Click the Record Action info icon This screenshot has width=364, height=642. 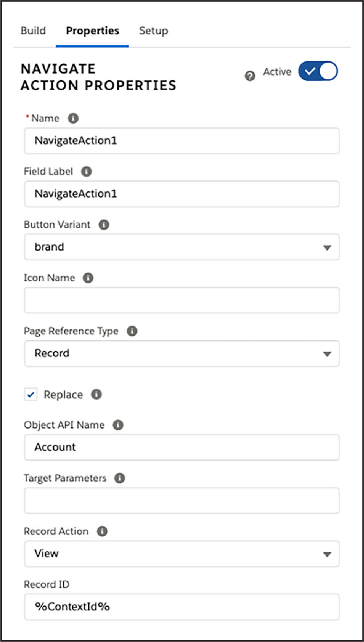click(x=102, y=531)
